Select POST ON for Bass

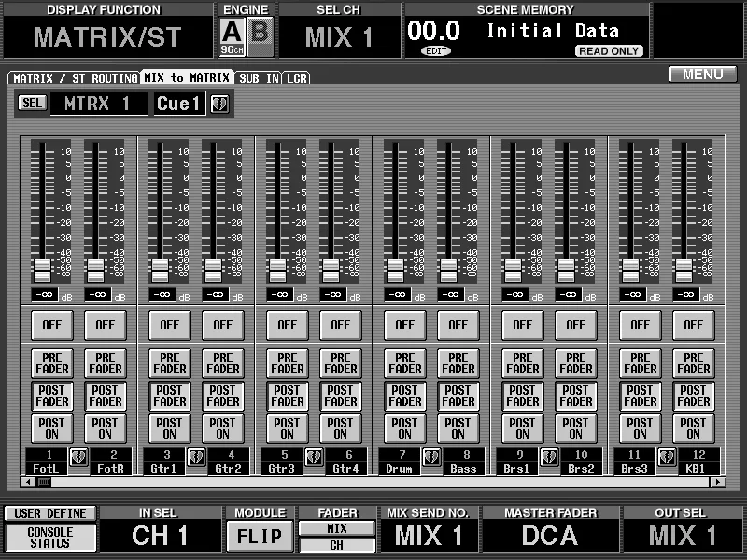coord(458,428)
